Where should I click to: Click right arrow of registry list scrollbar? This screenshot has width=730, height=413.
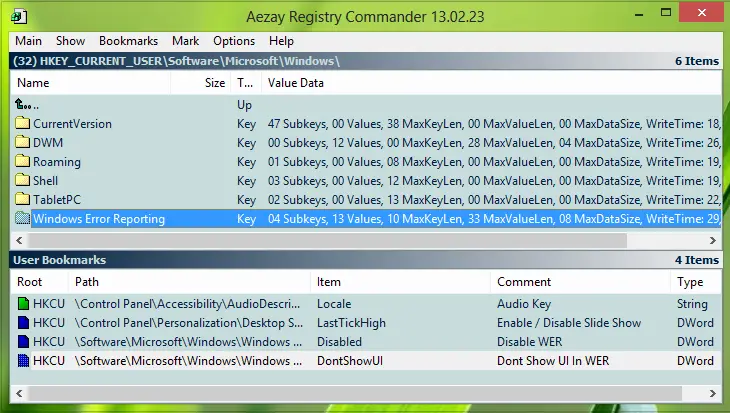point(713,240)
